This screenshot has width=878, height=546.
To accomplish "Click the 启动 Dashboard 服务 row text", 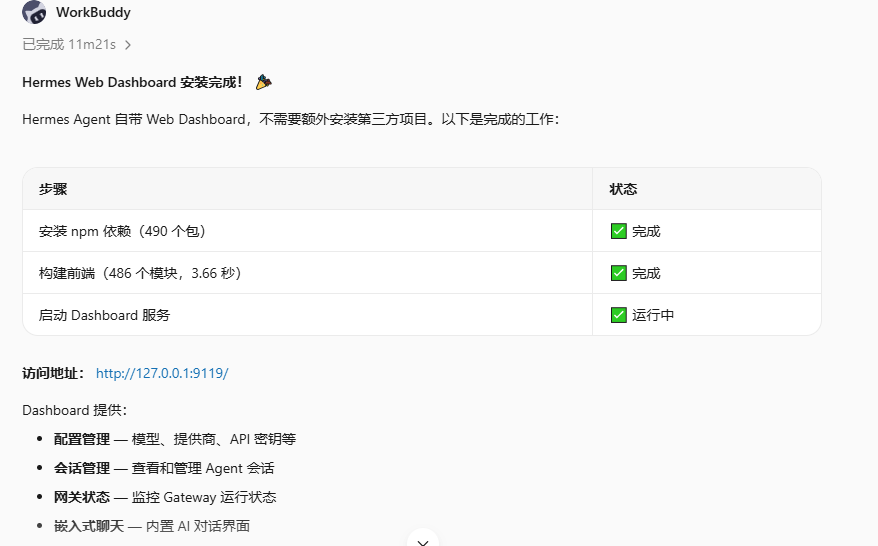I will point(104,315).
